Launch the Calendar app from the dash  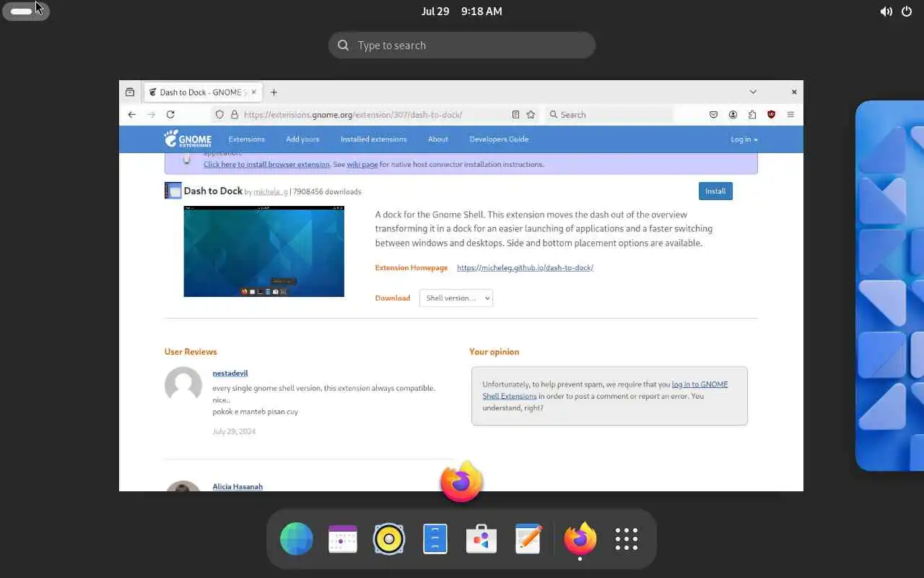pos(343,539)
